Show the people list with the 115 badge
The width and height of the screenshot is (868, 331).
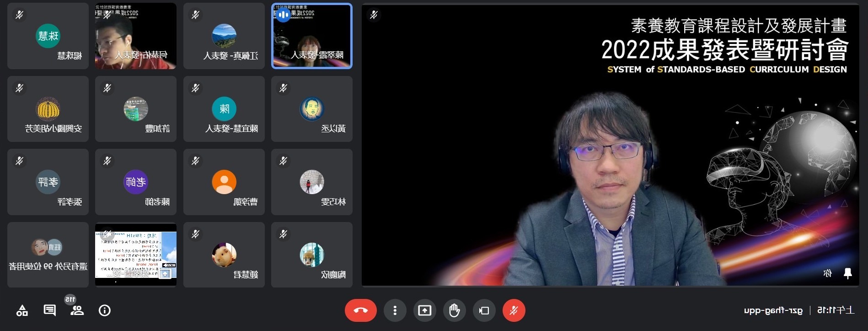click(77, 310)
